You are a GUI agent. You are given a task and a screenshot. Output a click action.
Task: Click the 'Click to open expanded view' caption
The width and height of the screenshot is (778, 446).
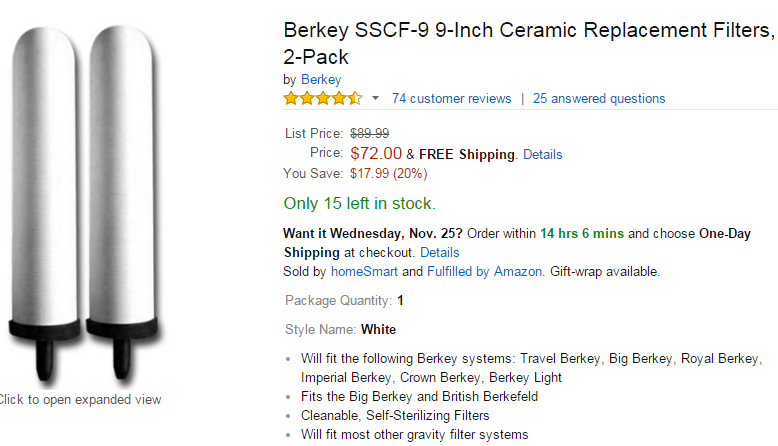pos(80,399)
